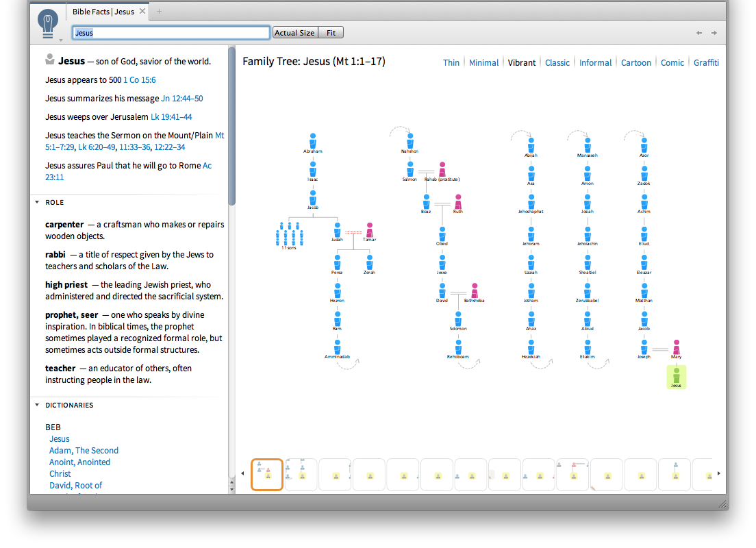Click the Mary figure icon
The height and width of the screenshot is (548, 756).
point(676,347)
